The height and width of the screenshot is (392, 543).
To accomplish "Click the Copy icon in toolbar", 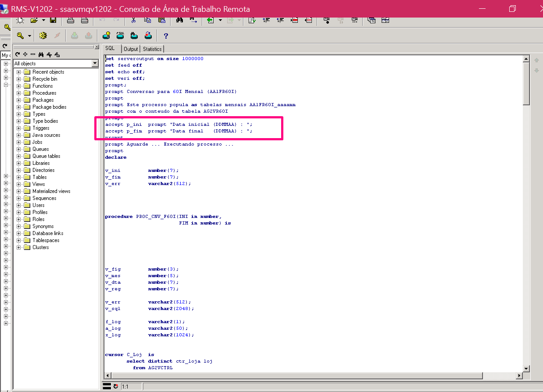I will click(147, 20).
